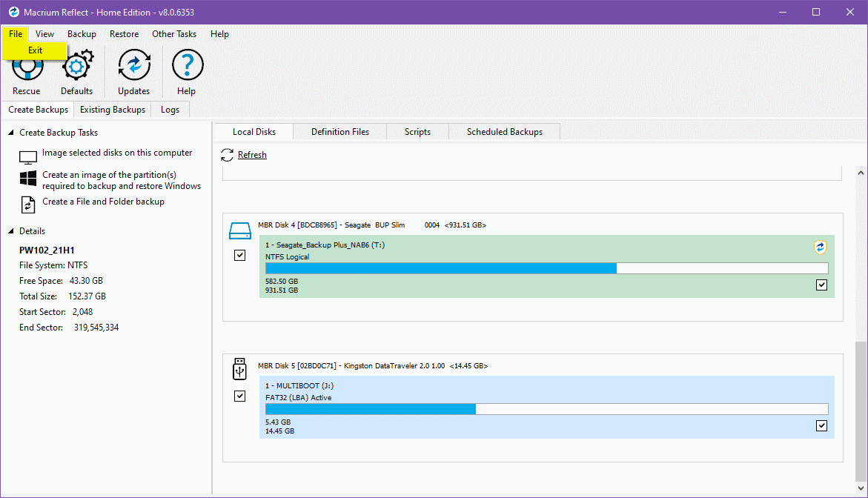Collapse the Create Backup Tasks section
This screenshot has width=868, height=498.
point(10,133)
